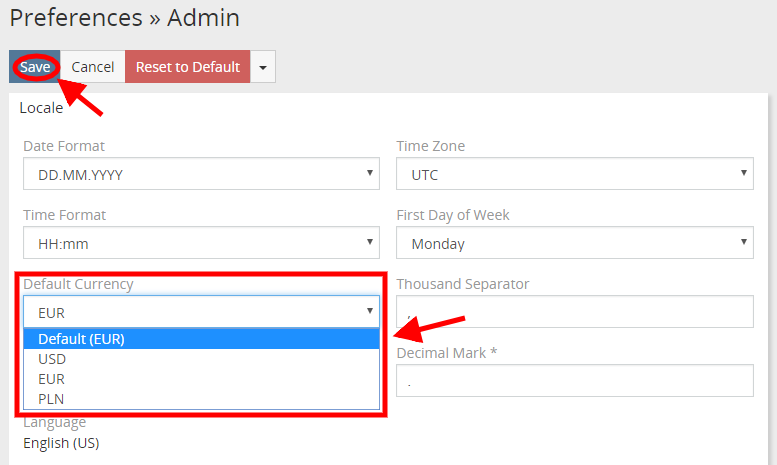Click the First Day of Week arrow

pos(744,241)
